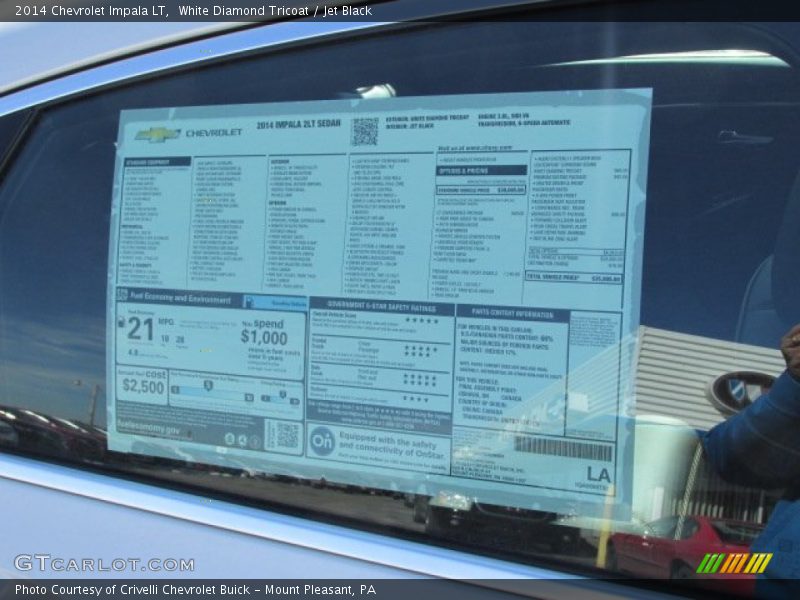Click the Government 5-Star Safety Ratings header

pos(380,305)
